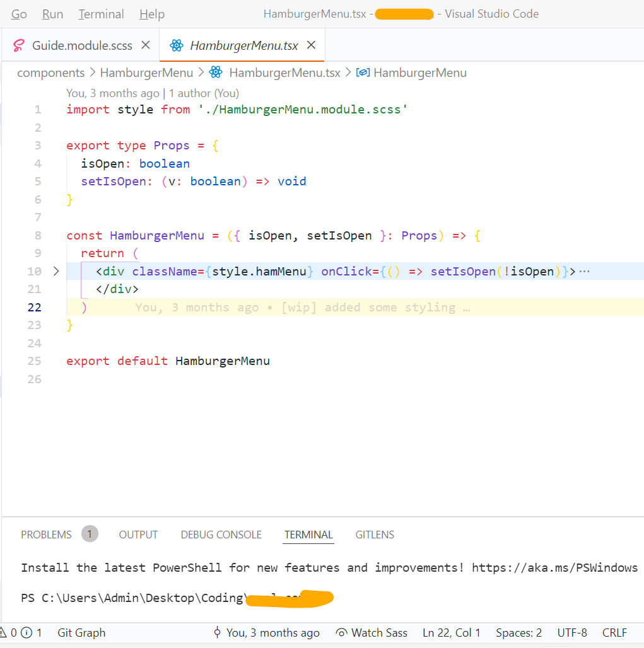
Task: Click style.hamMenu in the className attribute
Action: coord(259,272)
